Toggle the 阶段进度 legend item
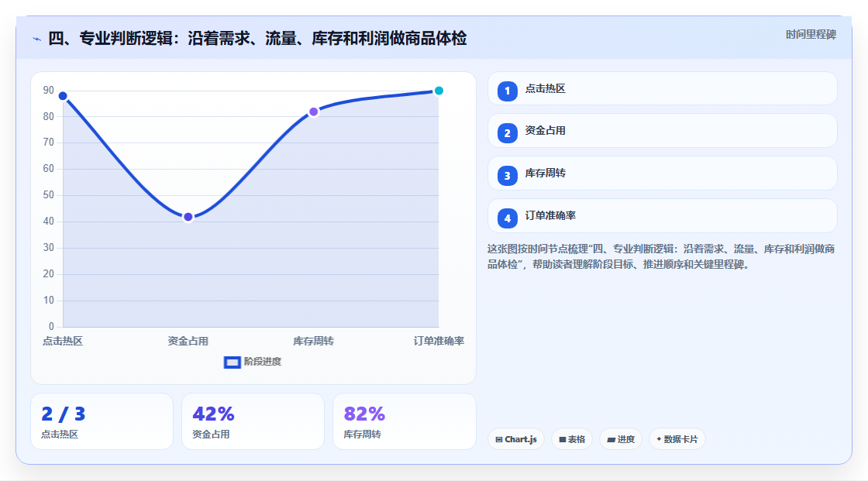The width and height of the screenshot is (868, 481). pos(253,362)
